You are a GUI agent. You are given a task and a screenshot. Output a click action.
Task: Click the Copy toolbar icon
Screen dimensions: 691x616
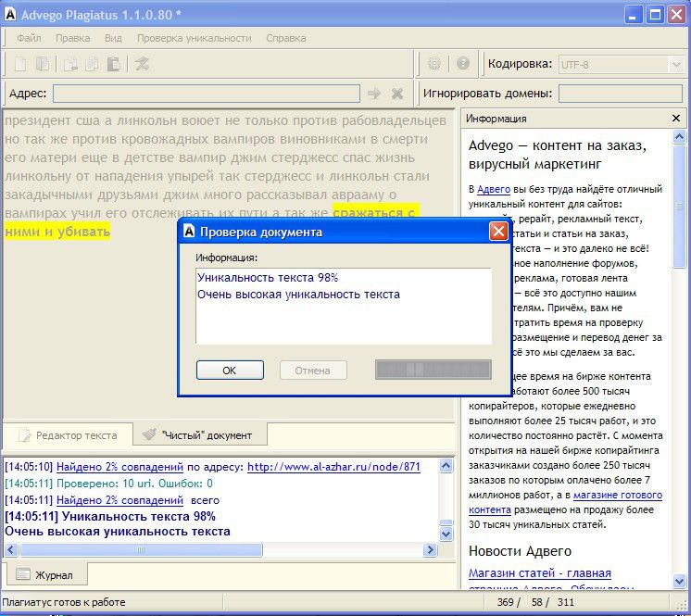coord(92,64)
